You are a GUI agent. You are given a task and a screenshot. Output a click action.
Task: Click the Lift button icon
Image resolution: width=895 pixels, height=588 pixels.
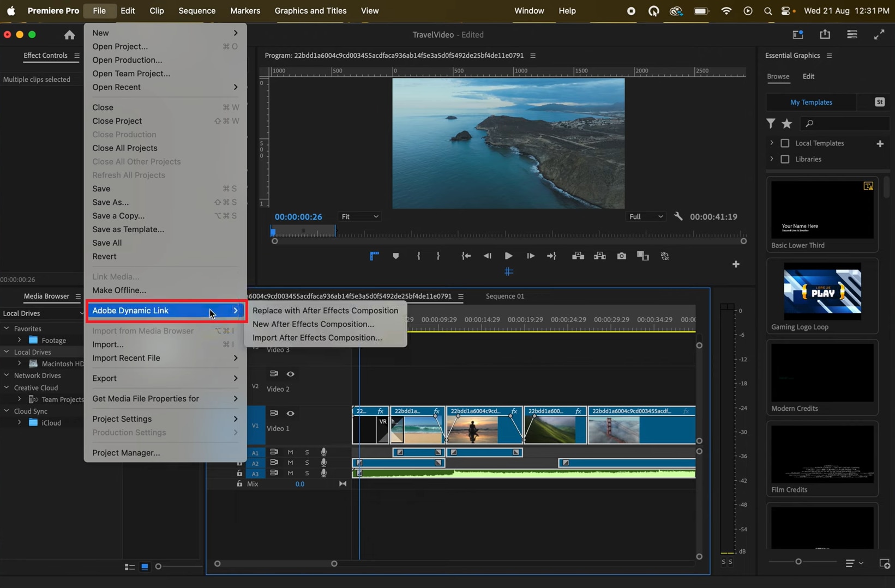(578, 256)
